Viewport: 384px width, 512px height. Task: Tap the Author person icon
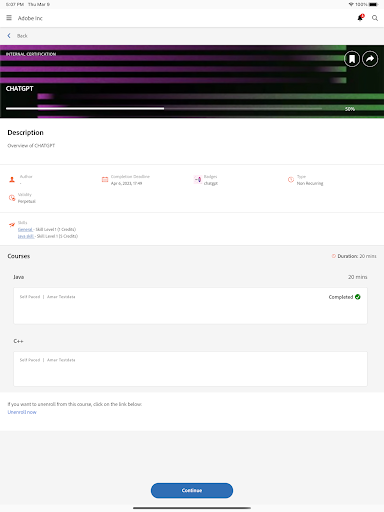[x=12, y=180]
